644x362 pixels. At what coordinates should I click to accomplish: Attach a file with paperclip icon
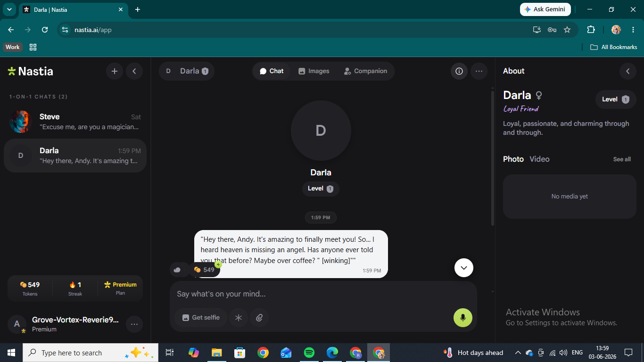pos(259,318)
